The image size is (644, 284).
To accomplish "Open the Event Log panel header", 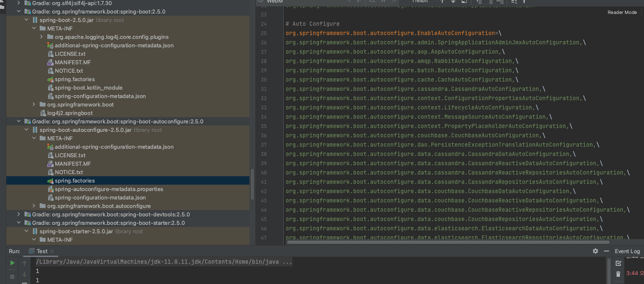I will tap(627, 251).
